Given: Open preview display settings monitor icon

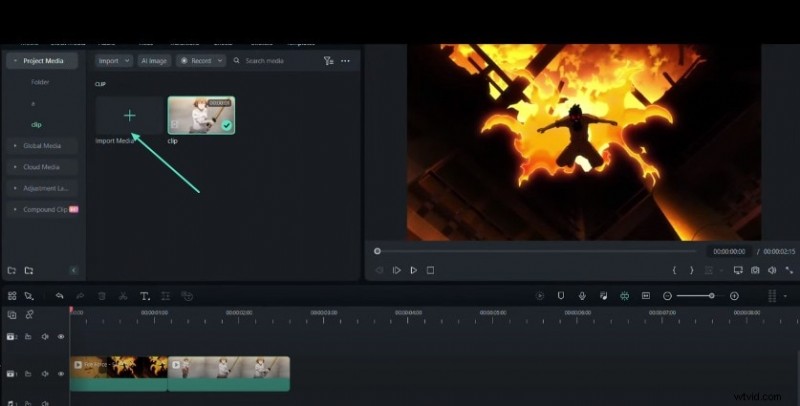Looking at the screenshot, I should (738, 270).
